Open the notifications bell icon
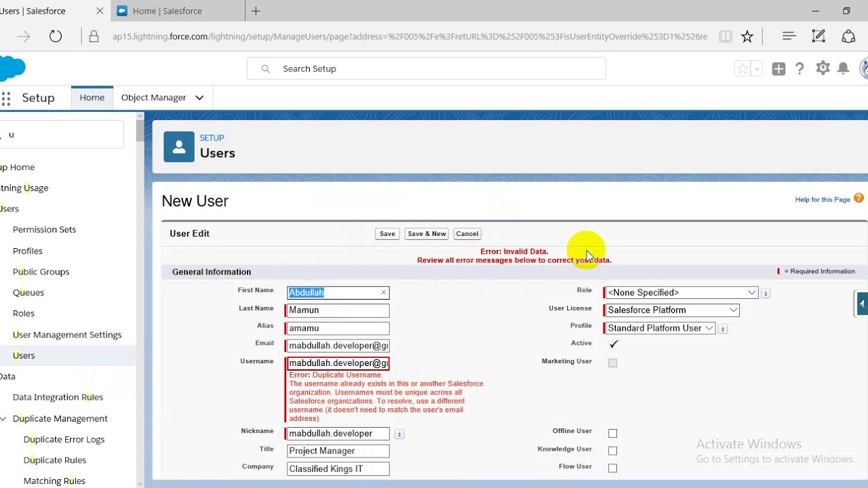The image size is (868, 488). [843, 68]
